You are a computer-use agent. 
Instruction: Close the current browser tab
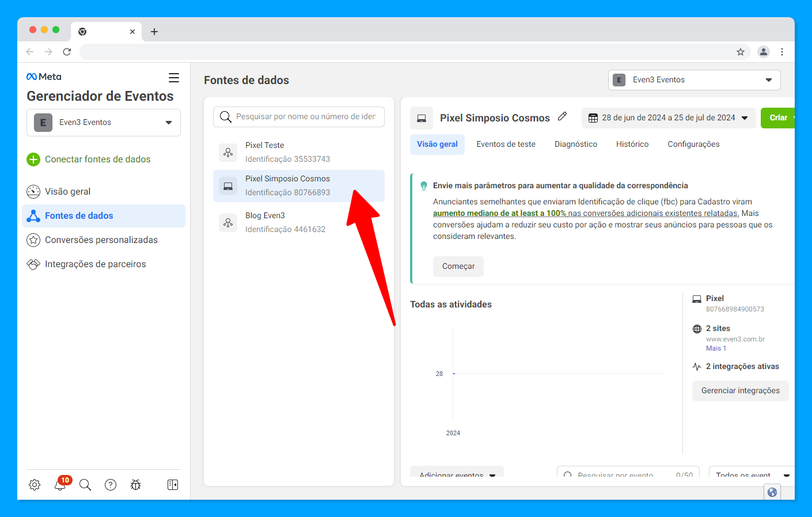click(x=132, y=32)
